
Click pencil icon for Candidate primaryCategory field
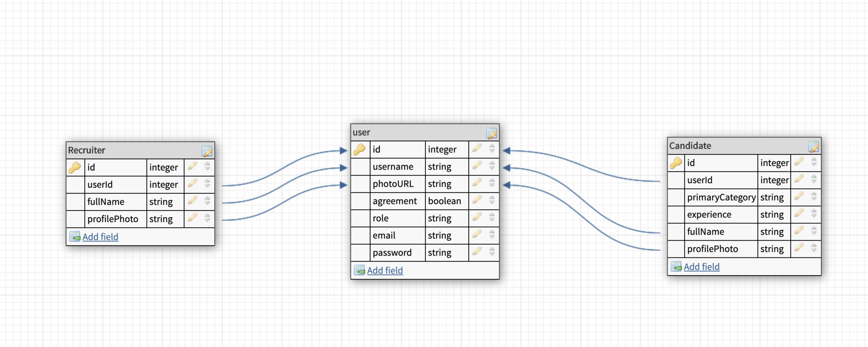point(799,196)
